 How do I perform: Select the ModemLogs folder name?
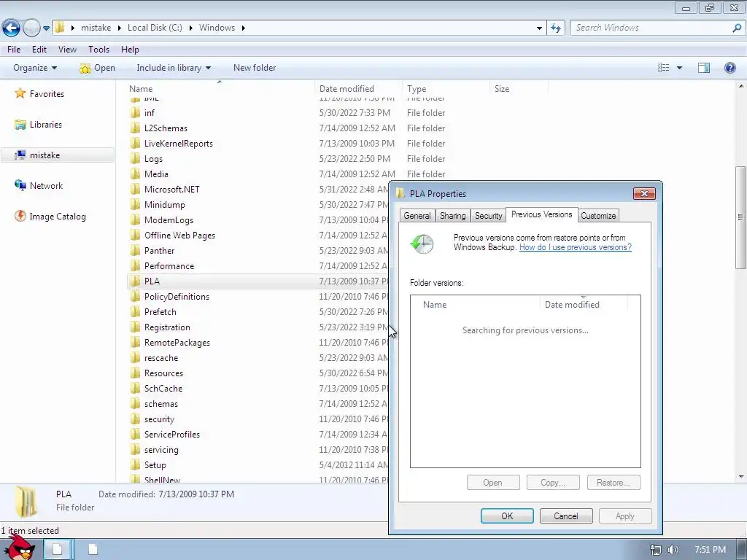pyautogui.click(x=169, y=220)
